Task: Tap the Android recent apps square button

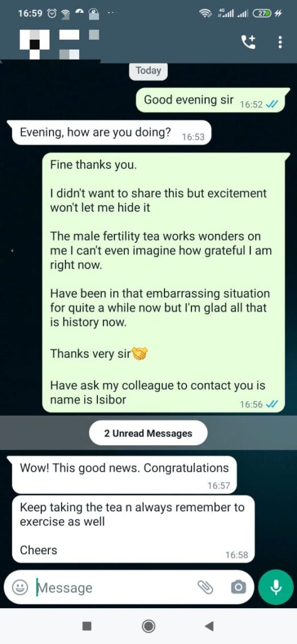Action: pos(87,626)
